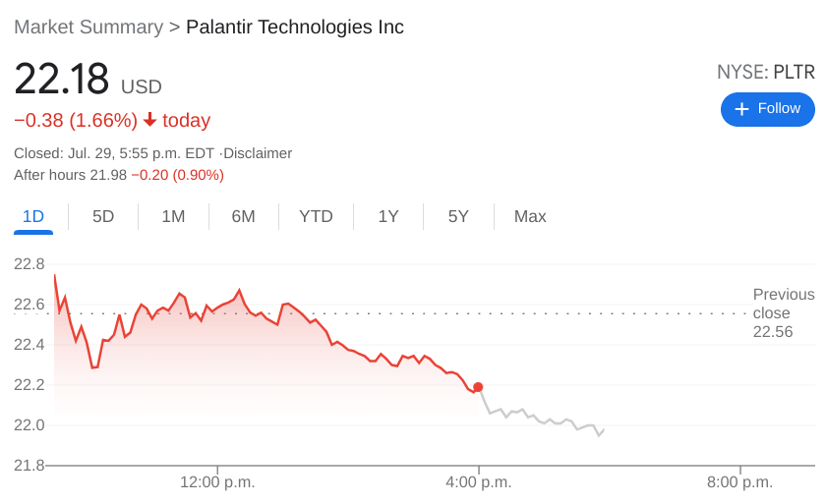Click the plus icon on Follow
Viewport: 827px width, 504px height.
click(x=742, y=109)
